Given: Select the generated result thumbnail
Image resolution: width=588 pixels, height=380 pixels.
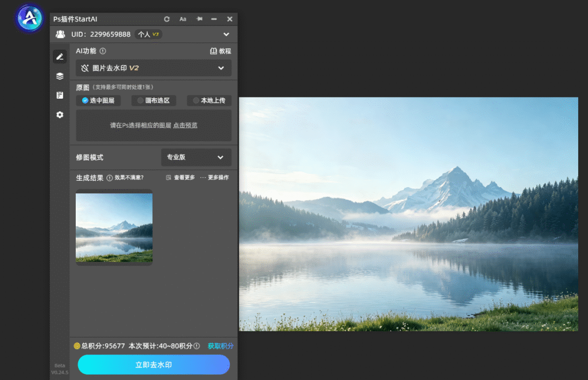Looking at the screenshot, I should [114, 227].
